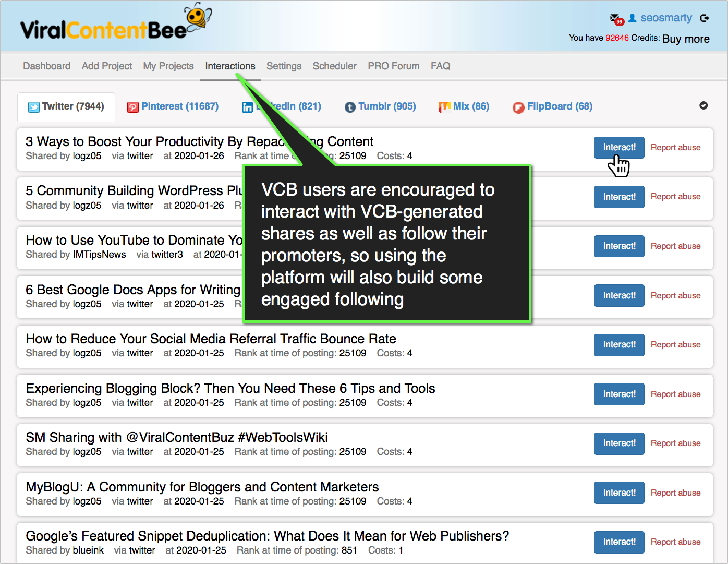Report abuse on 5 Community Building WordPress

point(675,197)
